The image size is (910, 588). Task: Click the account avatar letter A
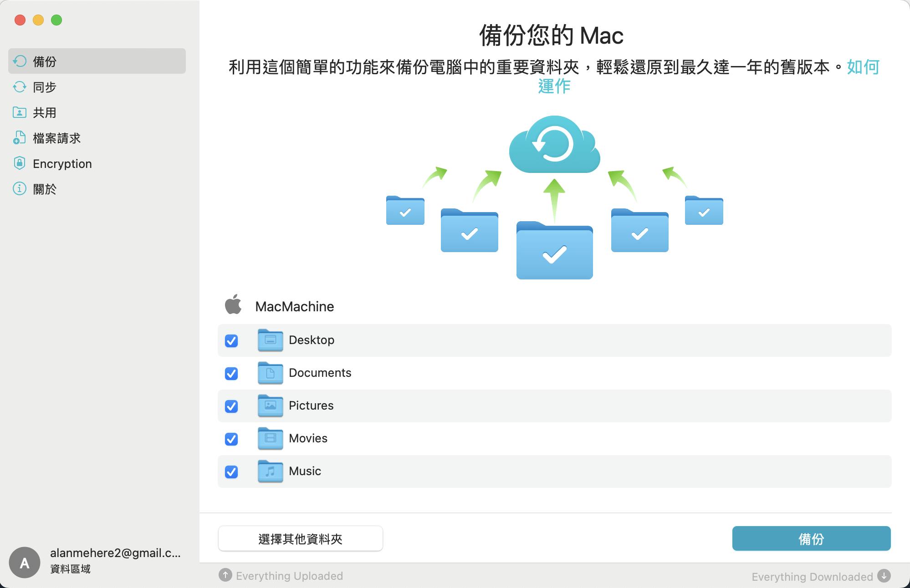(x=25, y=563)
